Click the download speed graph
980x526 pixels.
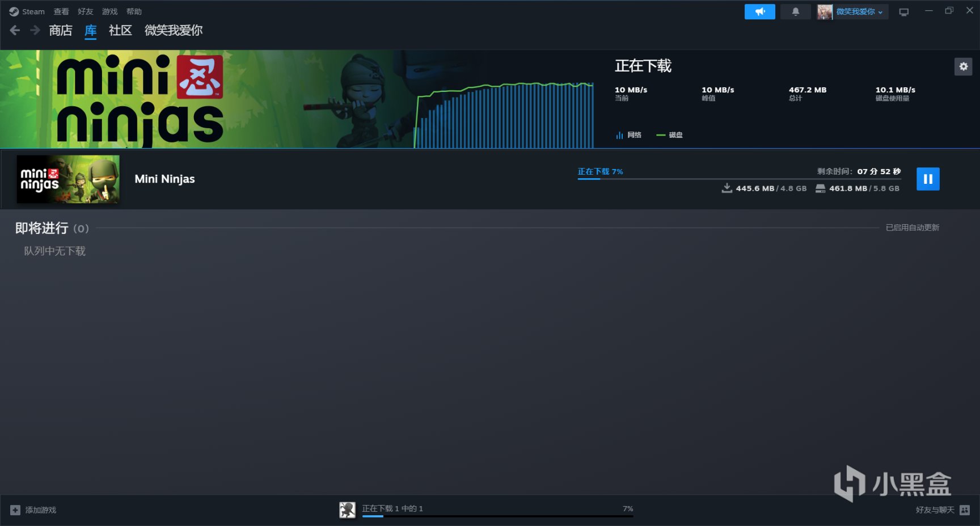pyautogui.click(x=504, y=115)
